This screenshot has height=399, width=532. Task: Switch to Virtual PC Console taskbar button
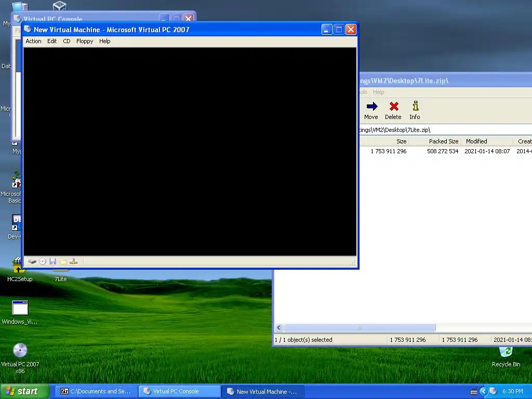(x=179, y=392)
